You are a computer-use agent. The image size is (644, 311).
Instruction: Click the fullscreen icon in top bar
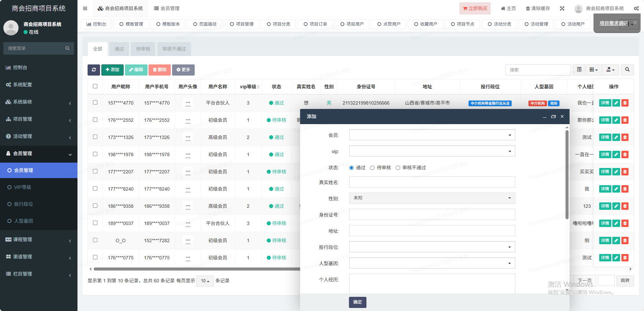[x=562, y=8]
